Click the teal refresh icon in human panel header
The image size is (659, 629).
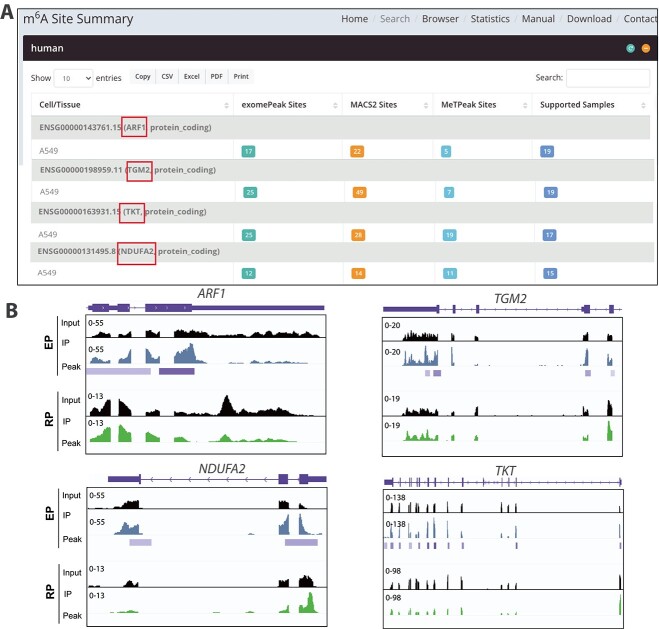click(x=630, y=48)
